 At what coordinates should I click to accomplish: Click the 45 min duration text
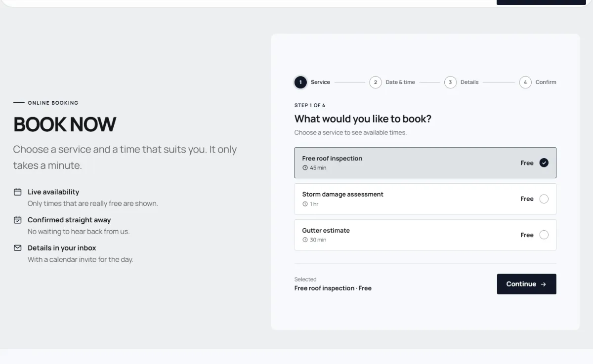318,168
